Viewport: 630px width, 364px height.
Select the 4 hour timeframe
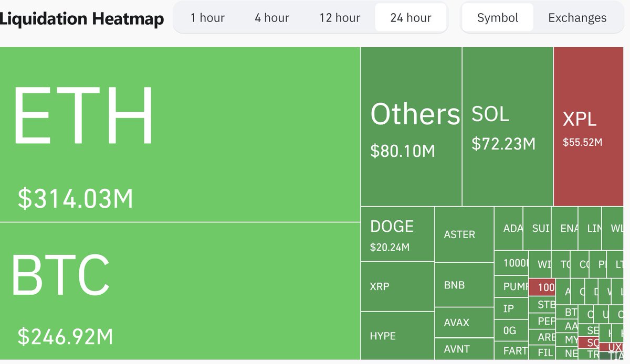[x=272, y=17]
